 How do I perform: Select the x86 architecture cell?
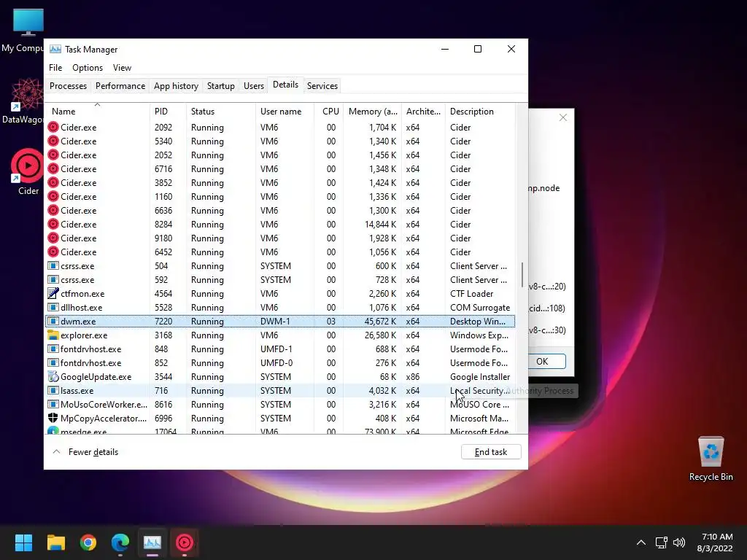[413, 376]
